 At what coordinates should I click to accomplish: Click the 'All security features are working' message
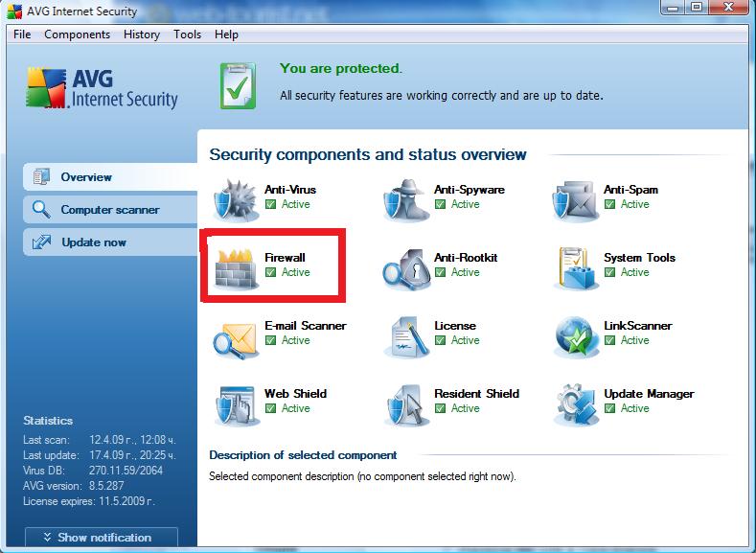tap(442, 96)
